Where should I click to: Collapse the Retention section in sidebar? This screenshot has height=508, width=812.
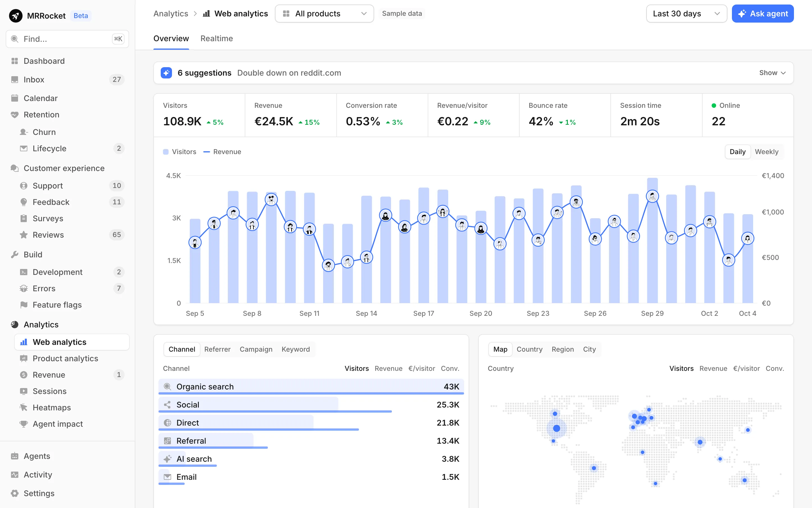pos(41,115)
